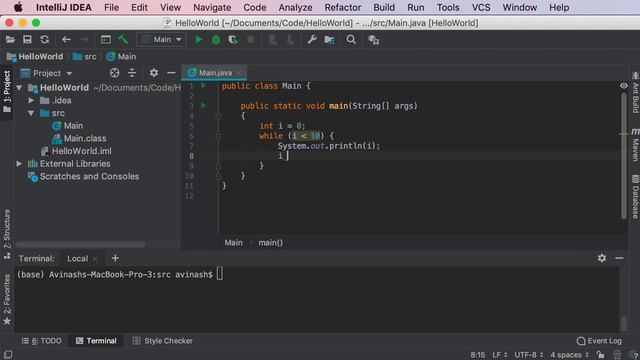Run with Coverage shield icon

pos(233,40)
